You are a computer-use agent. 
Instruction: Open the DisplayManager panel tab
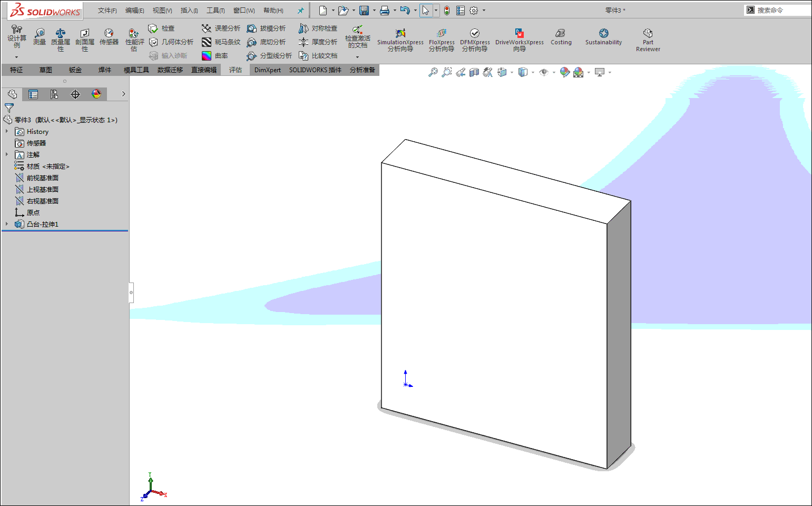coord(96,94)
